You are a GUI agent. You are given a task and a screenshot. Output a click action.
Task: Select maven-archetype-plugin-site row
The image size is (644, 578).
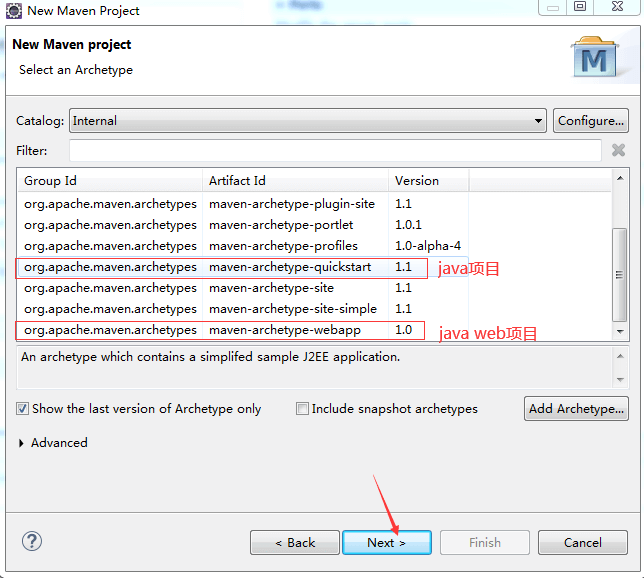242,204
